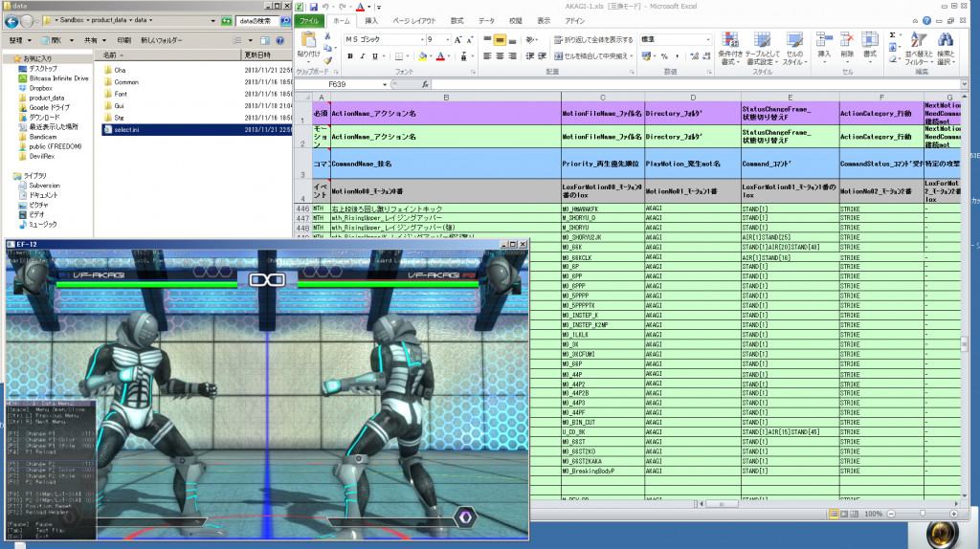Click the AutoSum sigma icon
The image size is (980, 549).
pyautogui.click(x=893, y=35)
